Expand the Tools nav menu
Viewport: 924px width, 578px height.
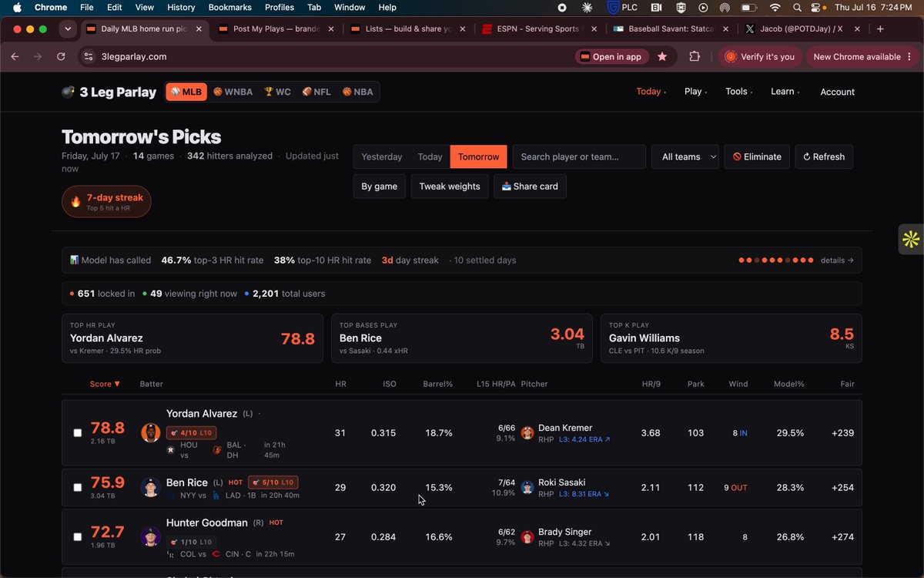coord(739,92)
